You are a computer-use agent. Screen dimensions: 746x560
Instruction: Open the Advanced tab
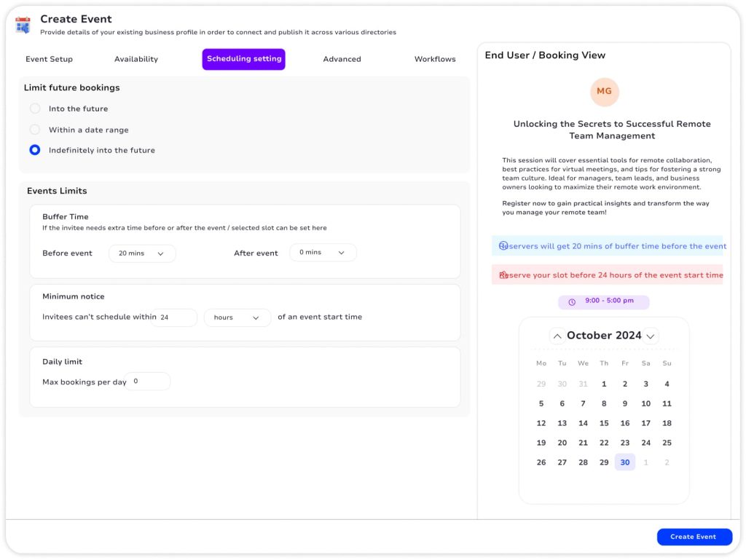click(342, 59)
